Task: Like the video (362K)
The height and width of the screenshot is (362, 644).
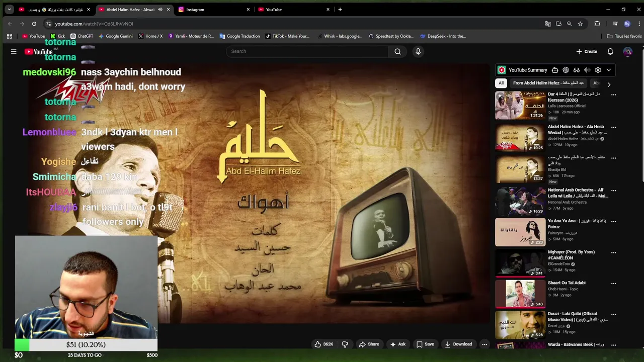Action: 324,344
